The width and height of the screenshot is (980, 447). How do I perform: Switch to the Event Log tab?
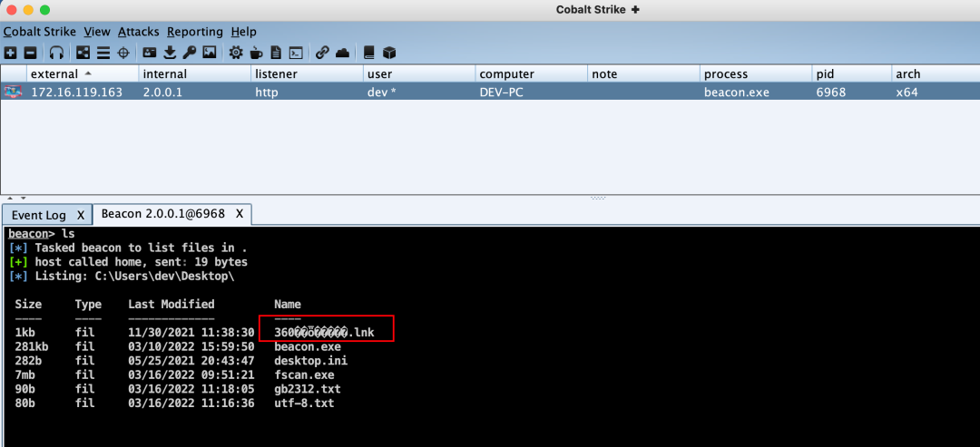point(39,215)
